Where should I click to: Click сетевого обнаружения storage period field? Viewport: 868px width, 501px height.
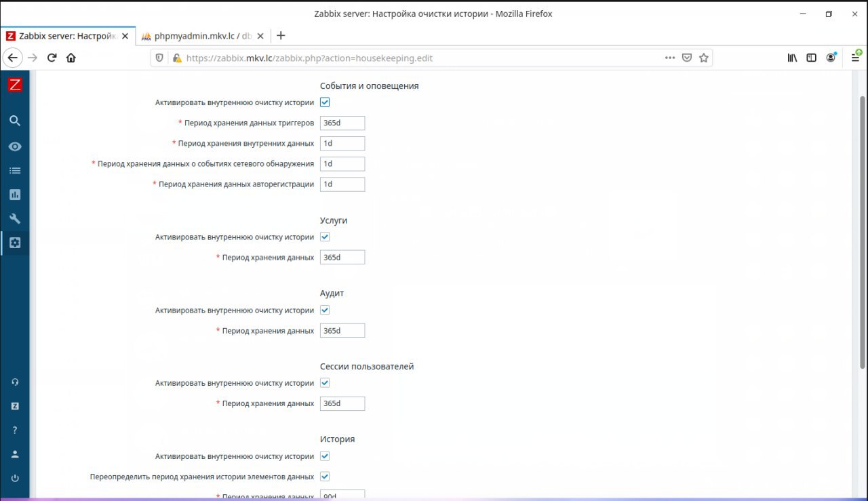point(342,163)
